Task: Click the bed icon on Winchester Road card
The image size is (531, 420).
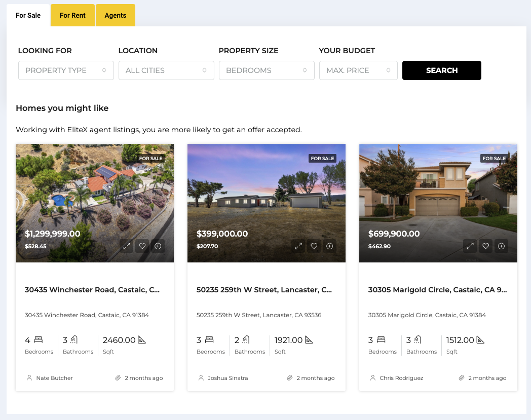Action: click(x=39, y=339)
